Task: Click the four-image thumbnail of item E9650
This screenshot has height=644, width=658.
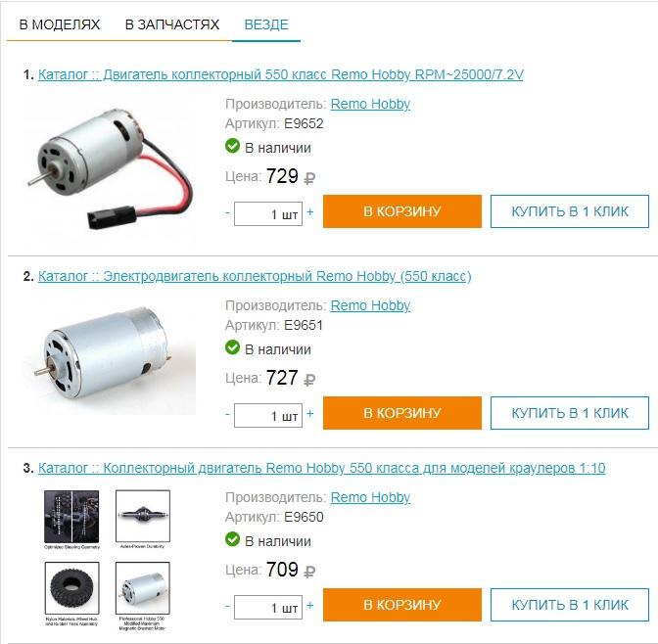Action: [108, 561]
